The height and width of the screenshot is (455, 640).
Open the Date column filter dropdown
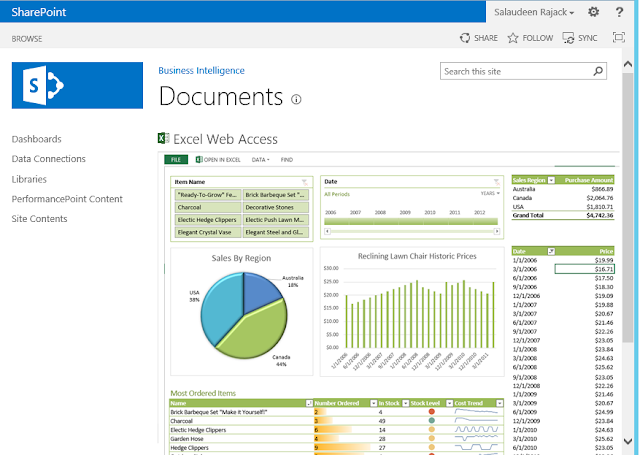551,251
